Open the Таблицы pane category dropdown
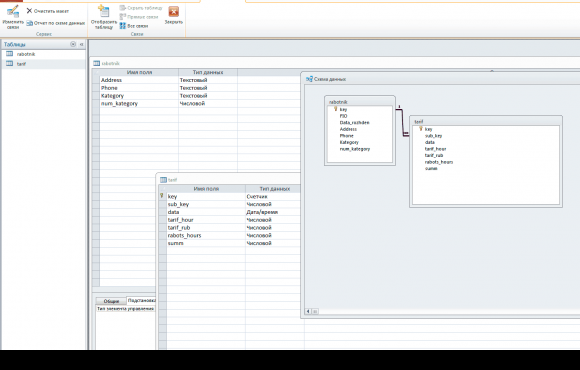This screenshot has height=370, width=580. (73, 44)
